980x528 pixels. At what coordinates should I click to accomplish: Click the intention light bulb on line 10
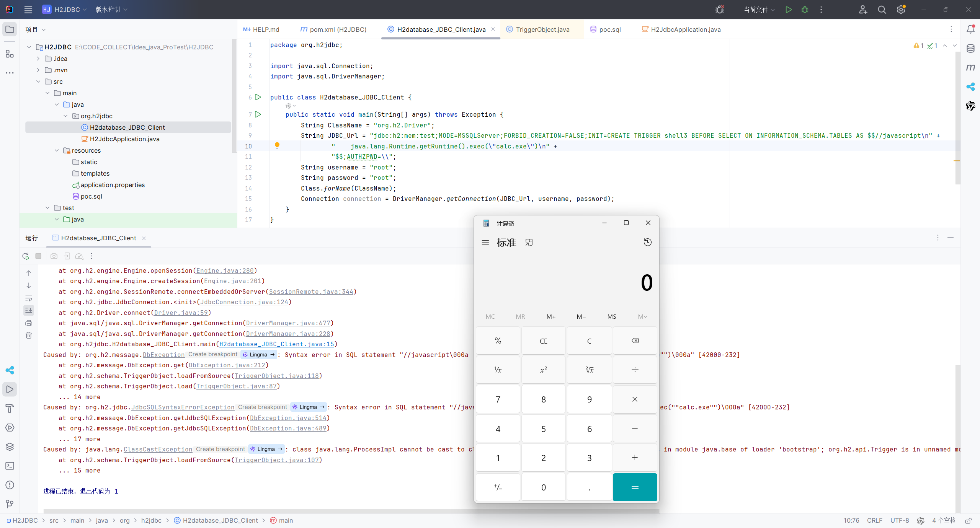277,146
